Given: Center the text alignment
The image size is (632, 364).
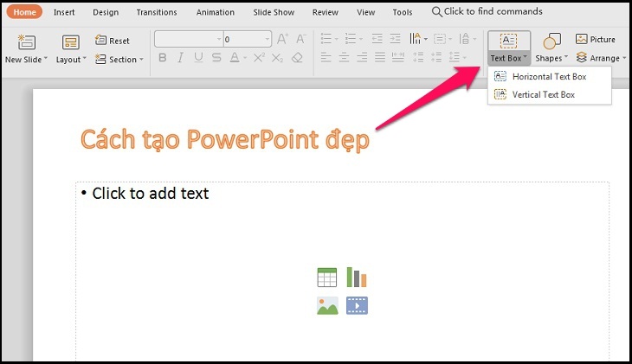Looking at the screenshot, I should coord(344,58).
